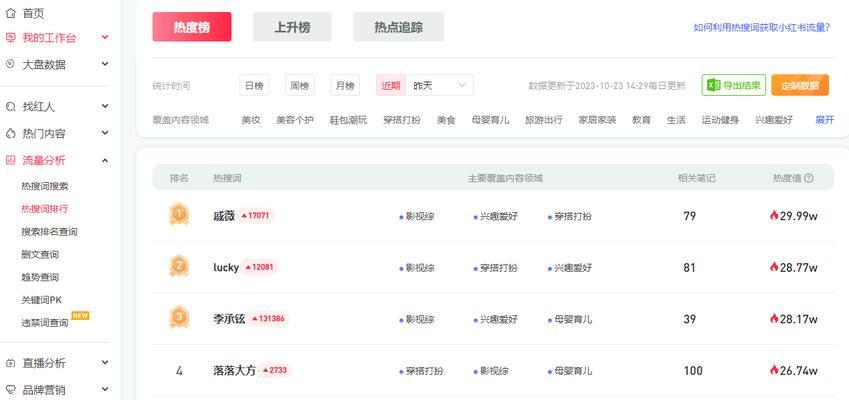Click the 直播分析 camera icon
849x400 pixels.
[10, 363]
